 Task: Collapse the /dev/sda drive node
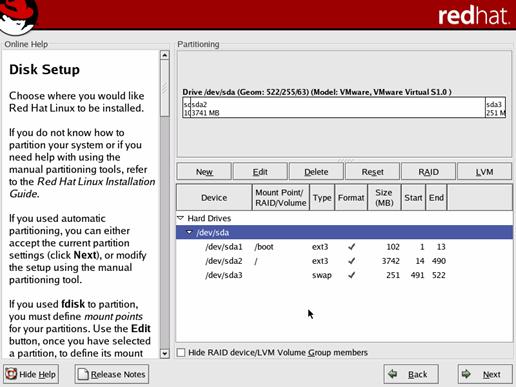tap(189, 232)
